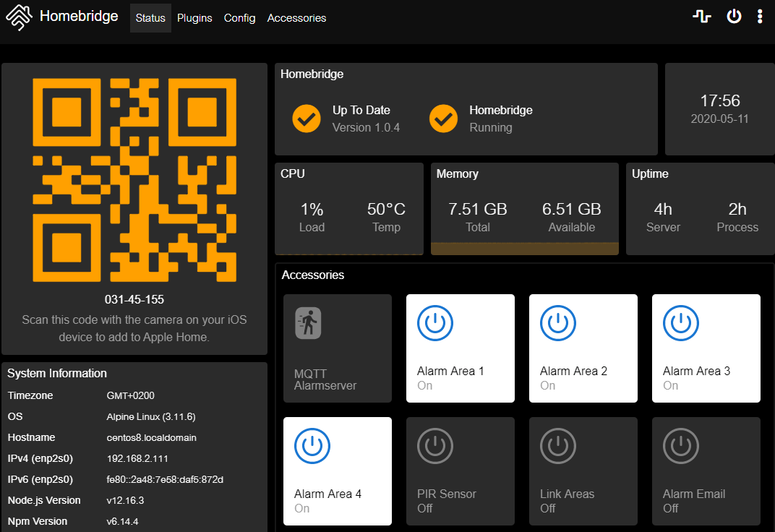
Task: Click the date 2020-05-11
Action: pyautogui.click(x=719, y=119)
